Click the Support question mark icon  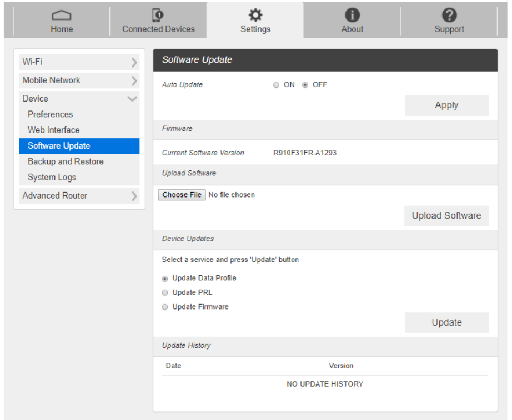pyautogui.click(x=449, y=15)
